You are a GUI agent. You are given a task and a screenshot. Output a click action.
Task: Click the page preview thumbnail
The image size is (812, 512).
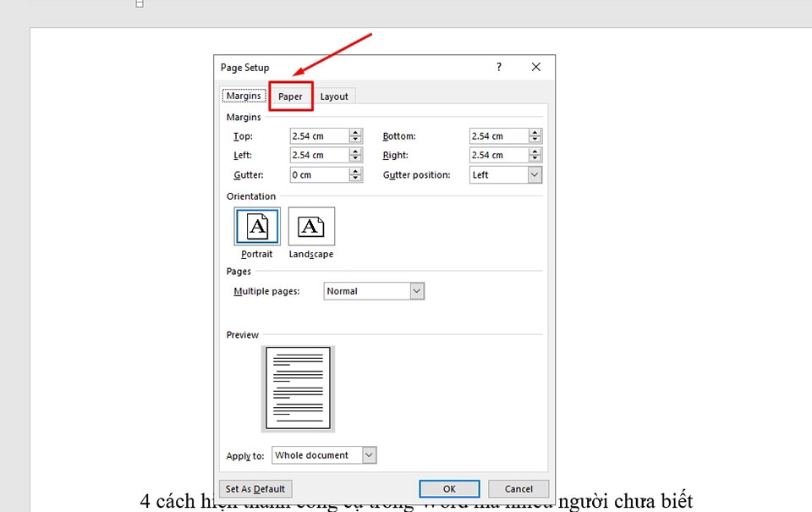click(298, 388)
